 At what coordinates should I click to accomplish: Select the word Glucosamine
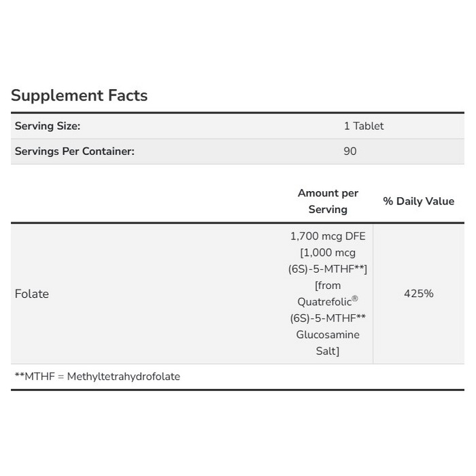point(328,335)
